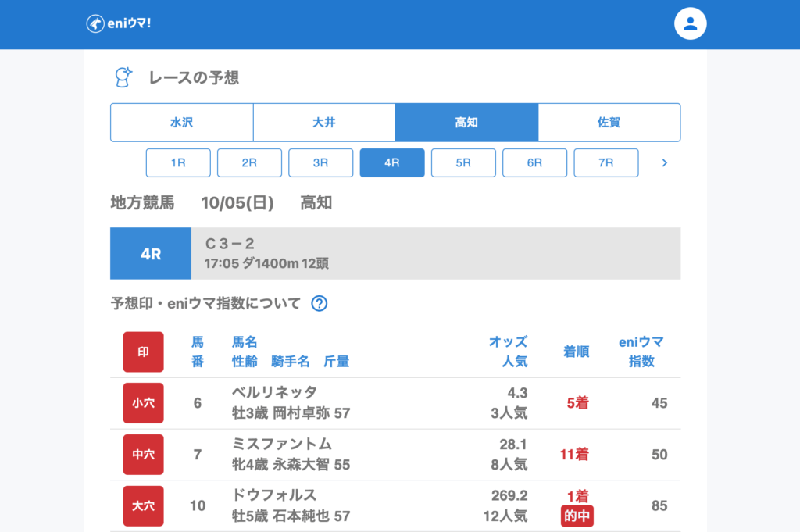Select race 3R button
800x532 pixels.
pos(320,162)
